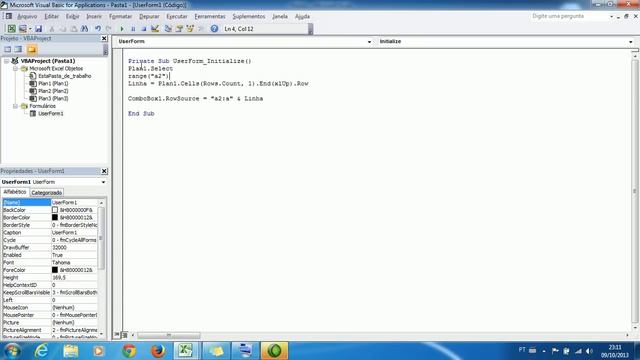Image resolution: width=640 pixels, height=360 pixels.
Task: Undo the last edit
Action: [98, 29]
